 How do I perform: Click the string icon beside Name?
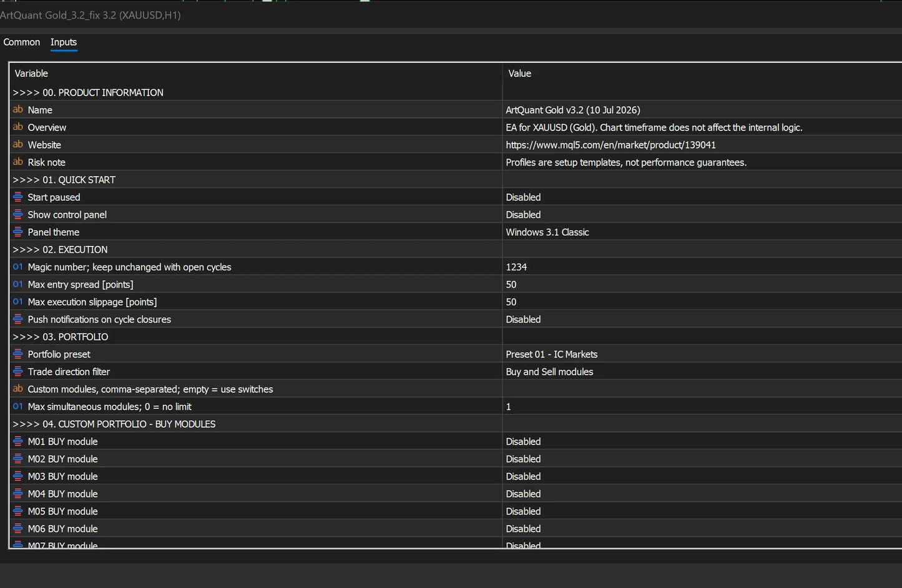[17, 109]
